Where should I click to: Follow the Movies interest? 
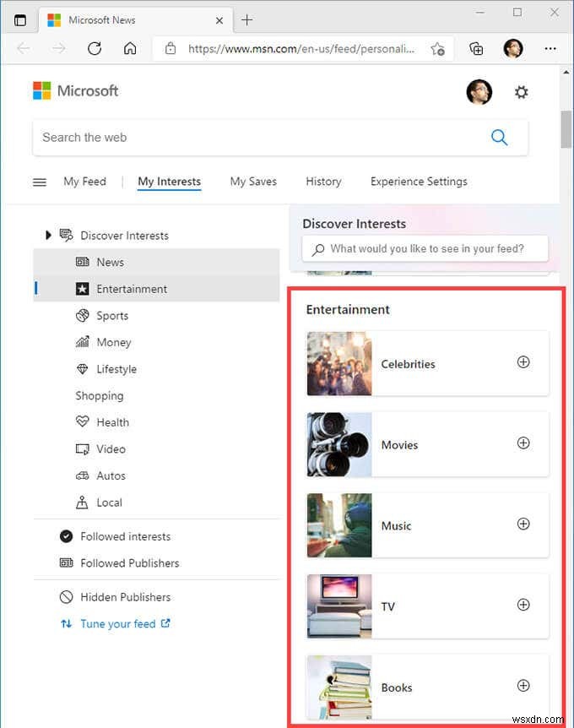point(523,443)
